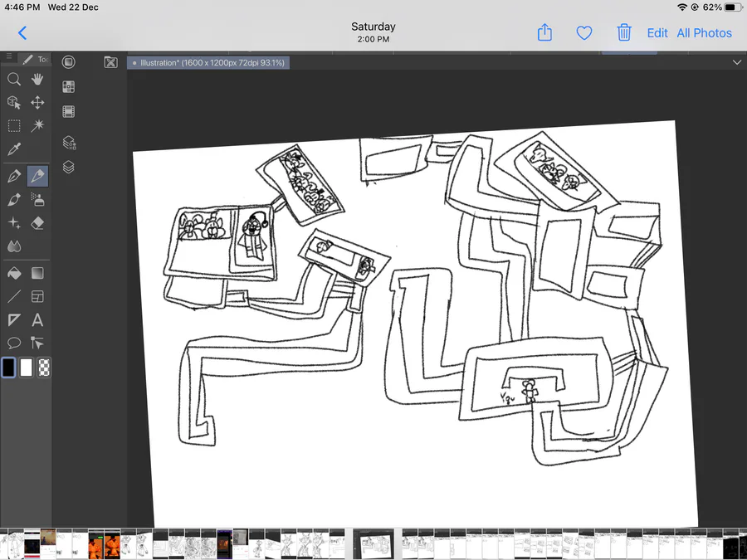Viewport: 747px width, 560px height.
Task: Open the Layers palette icon
Action: [x=69, y=167]
